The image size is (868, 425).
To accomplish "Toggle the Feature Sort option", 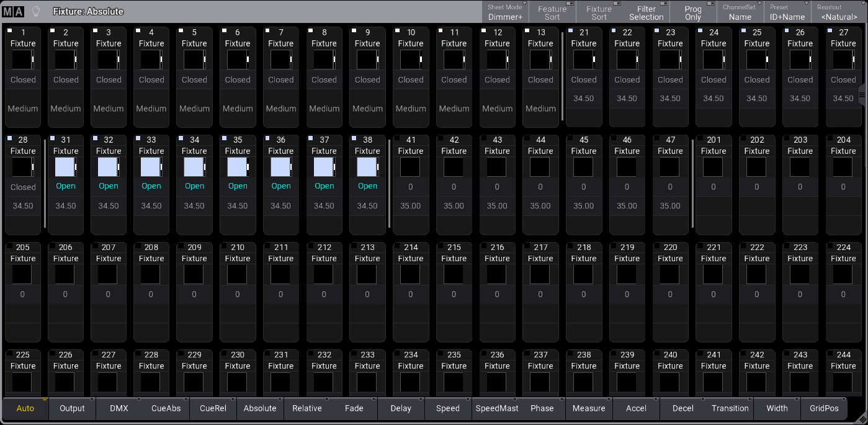I will pos(552,12).
